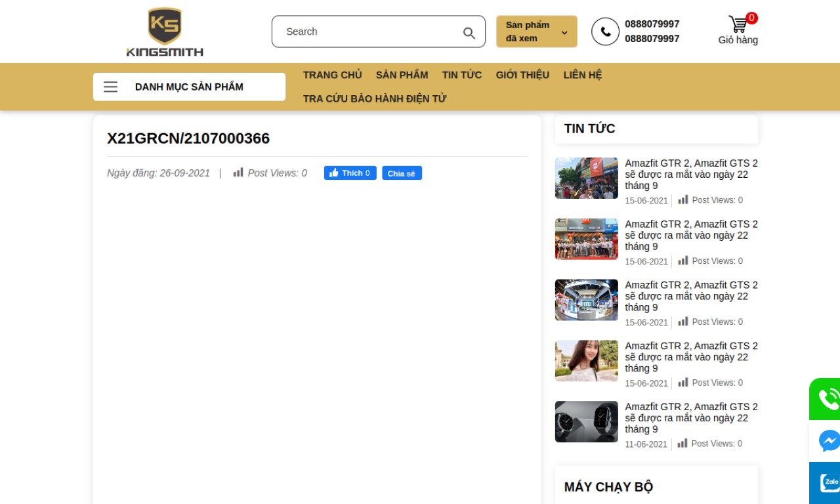Open the smartwatch news article thumbnail
Viewport: 840px width, 504px height.
586,421
